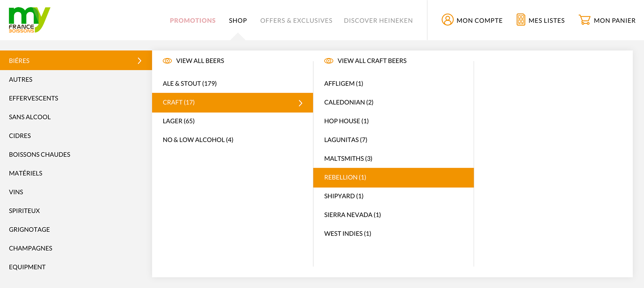Open the Mon Compte user icon

(x=447, y=20)
